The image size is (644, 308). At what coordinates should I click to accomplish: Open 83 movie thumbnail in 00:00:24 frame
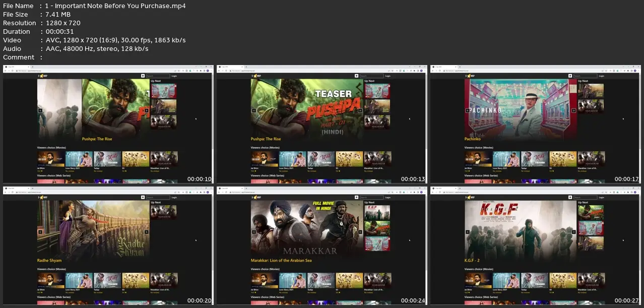(x=349, y=280)
